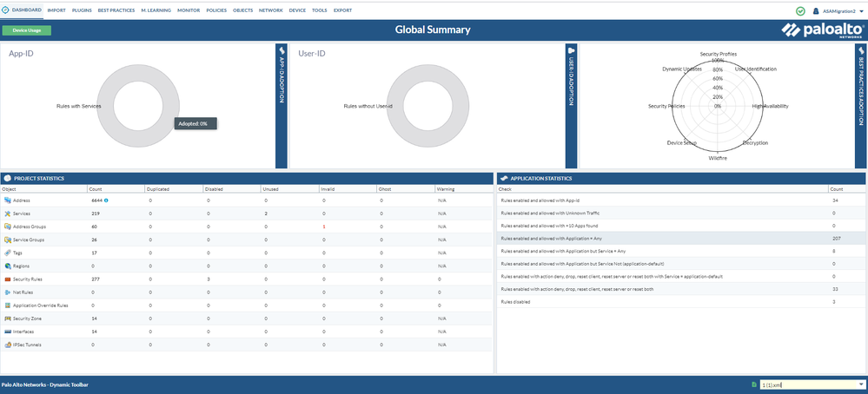Click the IPSec Tunnels icon
This screenshot has height=394, width=868.
(x=7, y=345)
